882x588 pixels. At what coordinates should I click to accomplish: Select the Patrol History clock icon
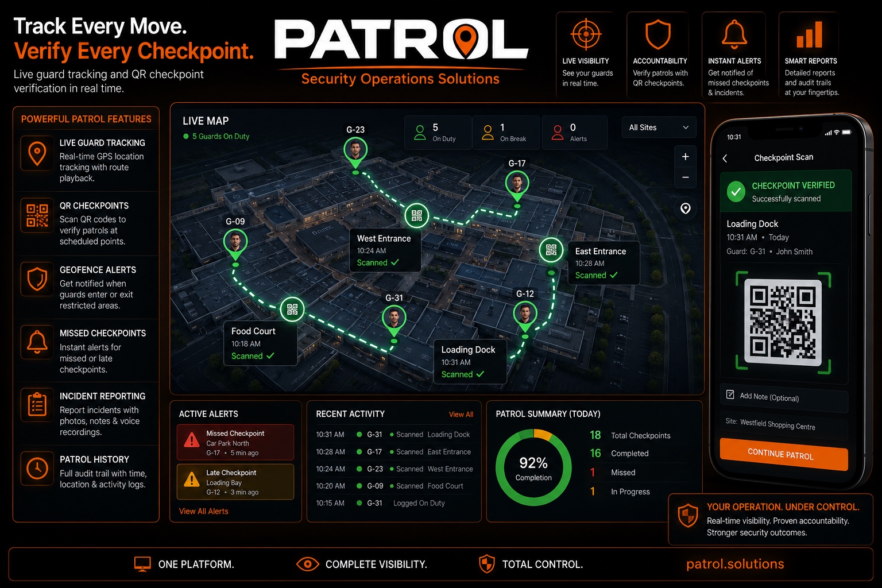[x=37, y=469]
